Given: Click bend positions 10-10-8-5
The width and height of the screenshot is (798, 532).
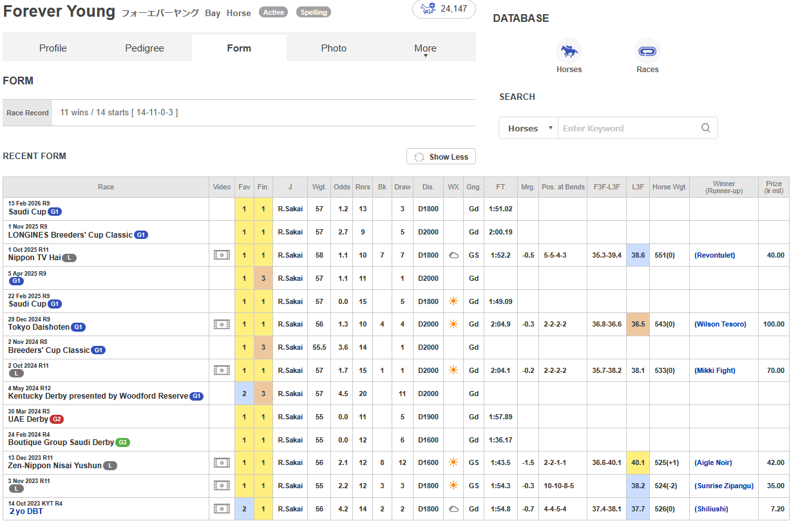Looking at the screenshot, I should 558,486.
